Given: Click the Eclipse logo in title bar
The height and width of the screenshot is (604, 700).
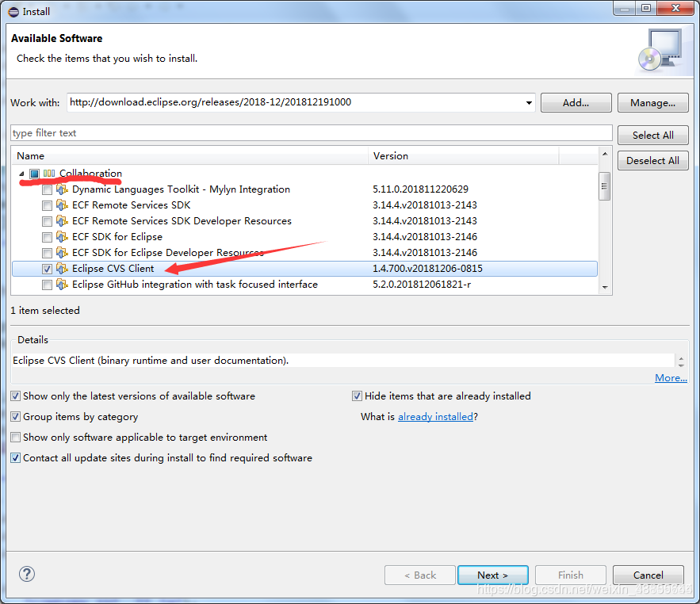Looking at the screenshot, I should click(x=13, y=12).
